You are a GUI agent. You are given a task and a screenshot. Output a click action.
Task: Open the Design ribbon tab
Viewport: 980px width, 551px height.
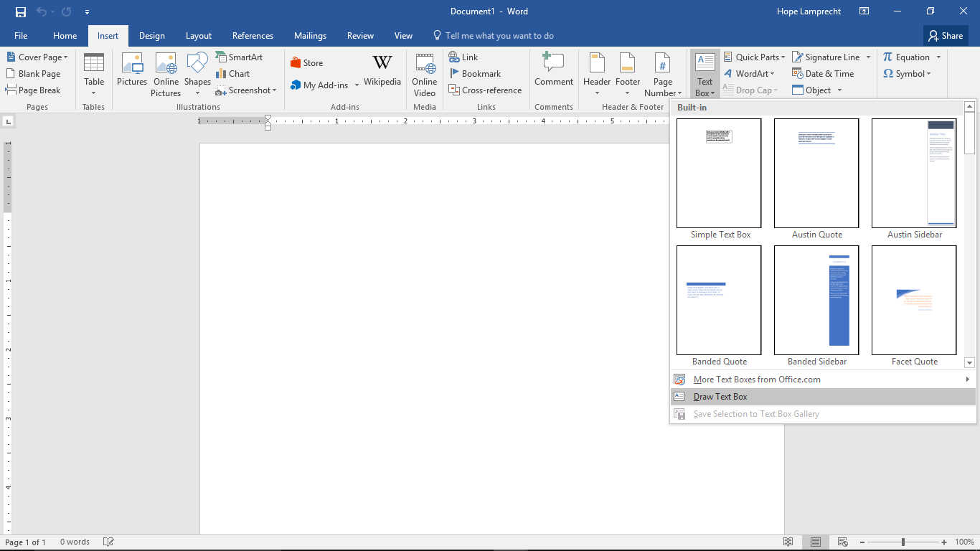(x=151, y=35)
